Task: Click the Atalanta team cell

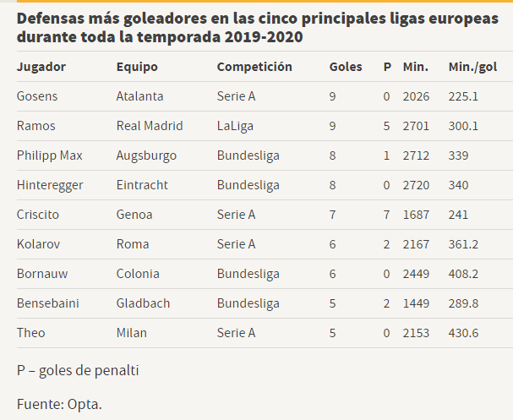Action: 139,96
